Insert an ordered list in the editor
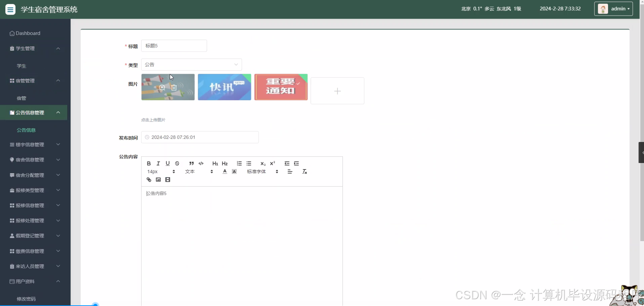 click(239, 163)
